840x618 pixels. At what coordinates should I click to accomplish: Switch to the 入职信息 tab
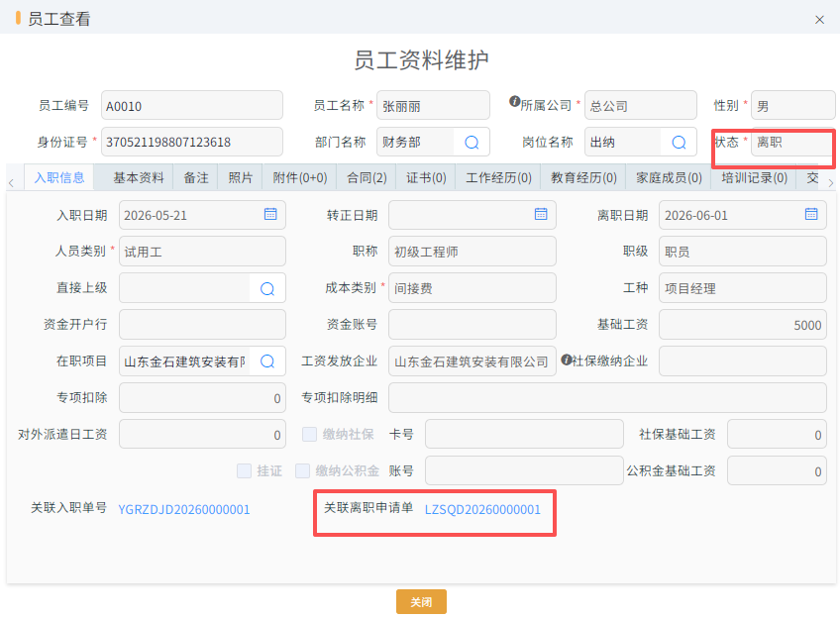tap(59, 178)
